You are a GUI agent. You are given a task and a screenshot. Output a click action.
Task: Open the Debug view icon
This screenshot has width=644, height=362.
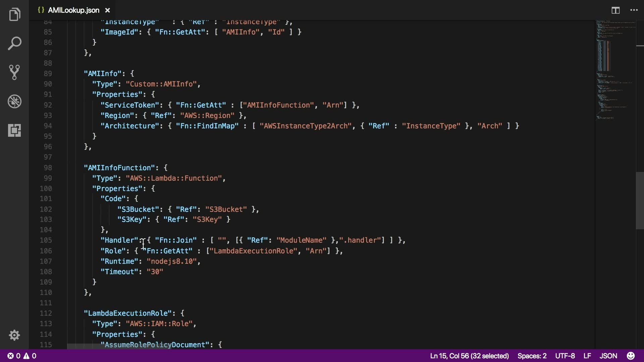click(x=14, y=101)
